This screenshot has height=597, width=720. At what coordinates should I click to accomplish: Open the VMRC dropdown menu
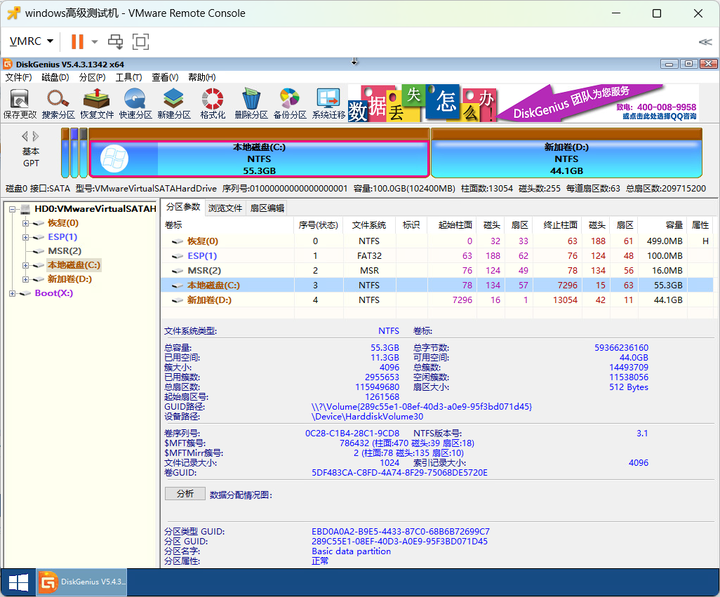[31, 41]
